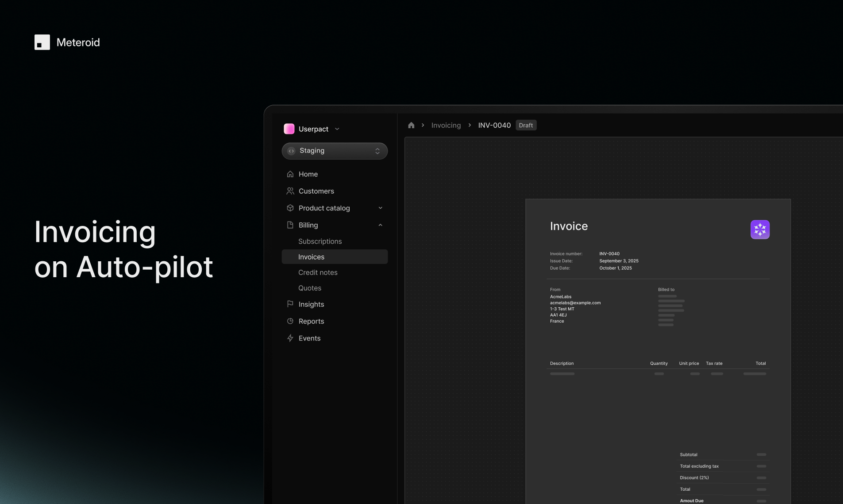Open the Staging environment selector
The height and width of the screenshot is (504, 843).
click(x=335, y=151)
